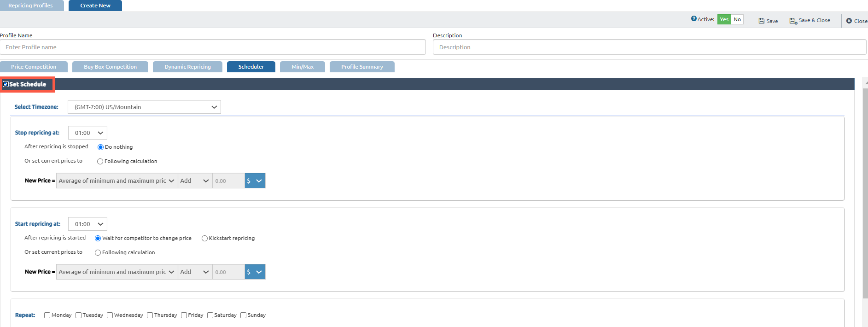
Task: Focus the Description input field
Action: [649, 47]
